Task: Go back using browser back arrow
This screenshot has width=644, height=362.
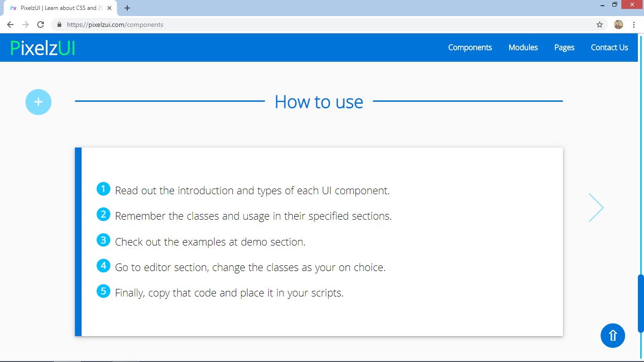Action: tap(10, 25)
